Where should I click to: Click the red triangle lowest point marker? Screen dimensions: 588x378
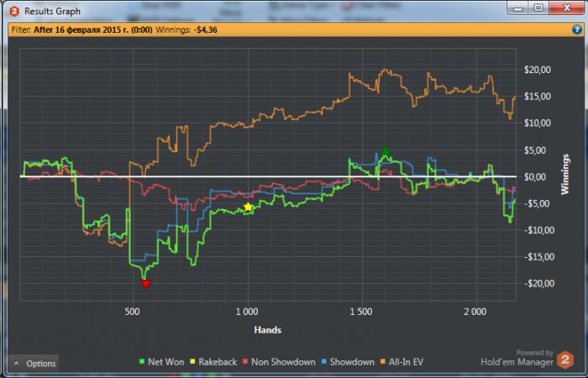pyautogui.click(x=146, y=284)
